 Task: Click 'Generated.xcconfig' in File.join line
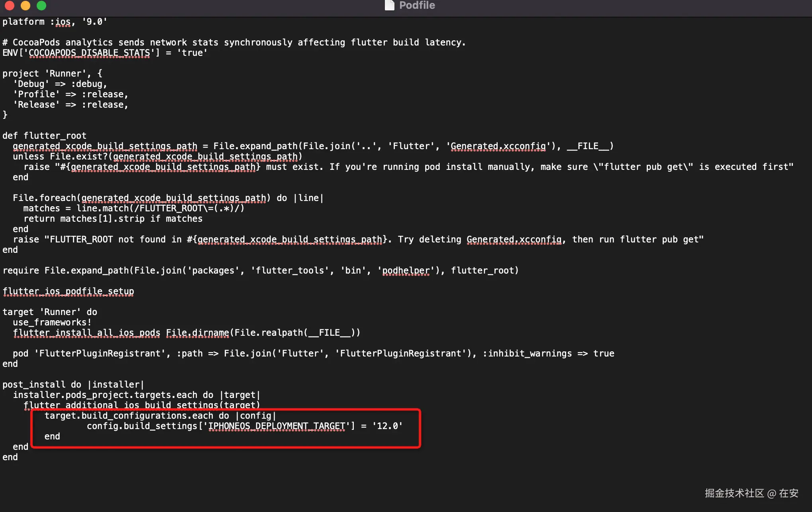[498, 146]
